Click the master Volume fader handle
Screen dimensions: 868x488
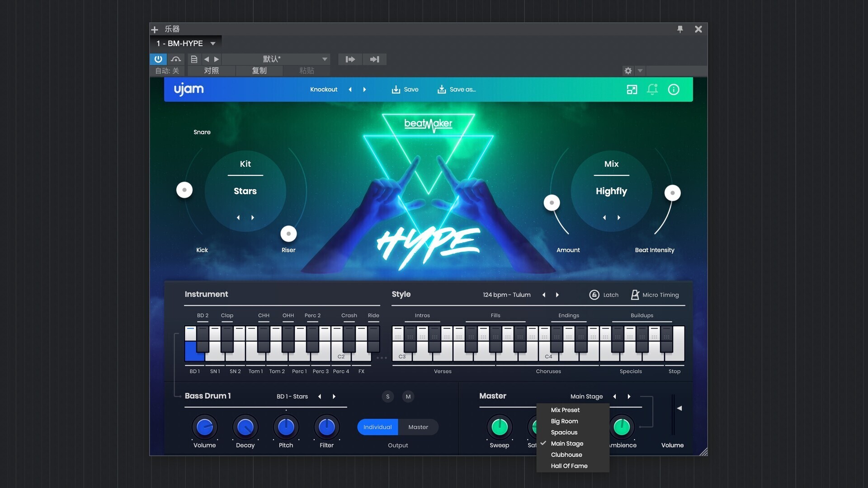coord(679,408)
